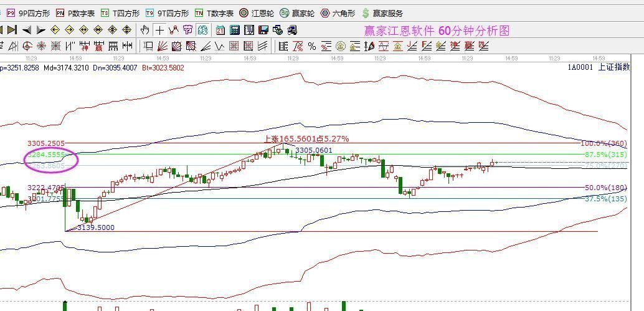Select the radial star square tool

tap(42, 46)
